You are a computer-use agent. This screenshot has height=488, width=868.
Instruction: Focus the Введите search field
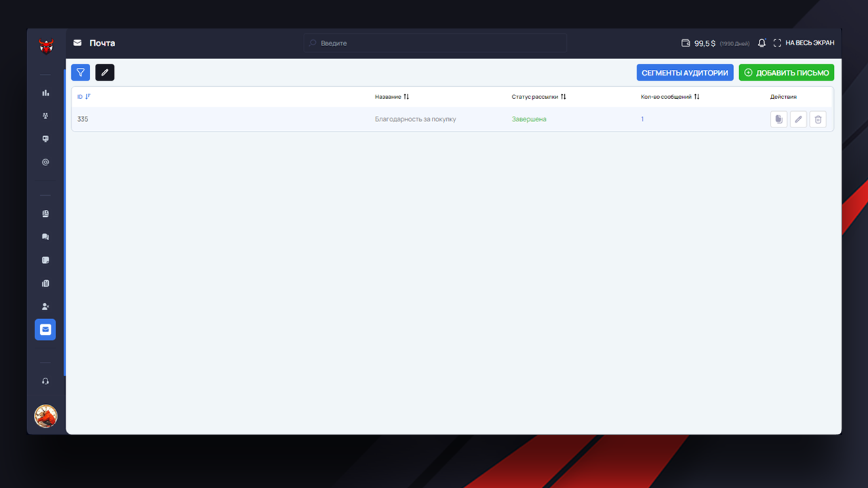(x=435, y=43)
